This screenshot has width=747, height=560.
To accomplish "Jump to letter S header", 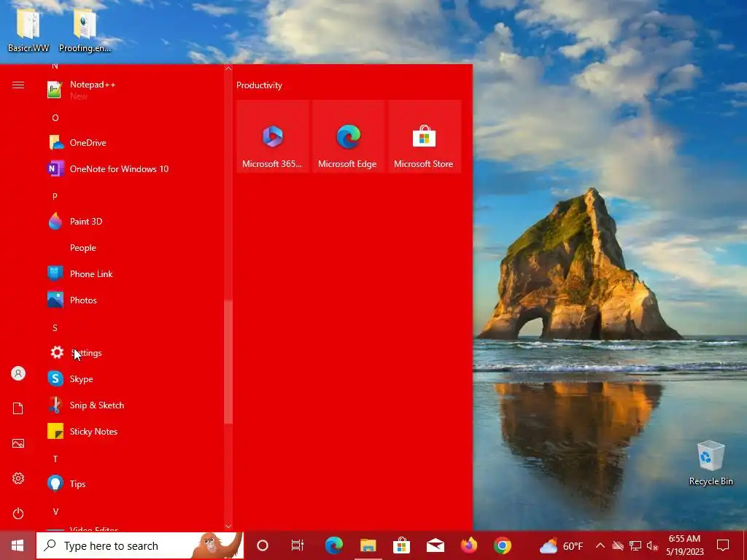I will pos(55,327).
